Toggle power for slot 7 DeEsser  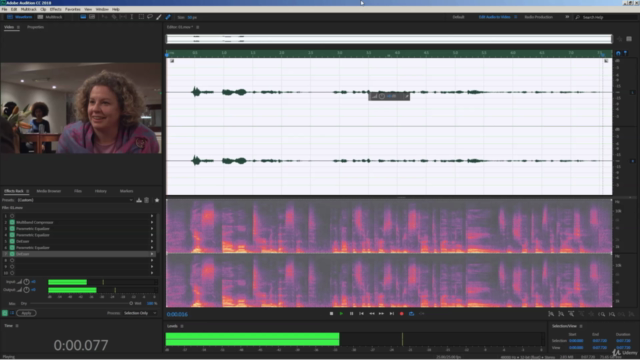12,254
